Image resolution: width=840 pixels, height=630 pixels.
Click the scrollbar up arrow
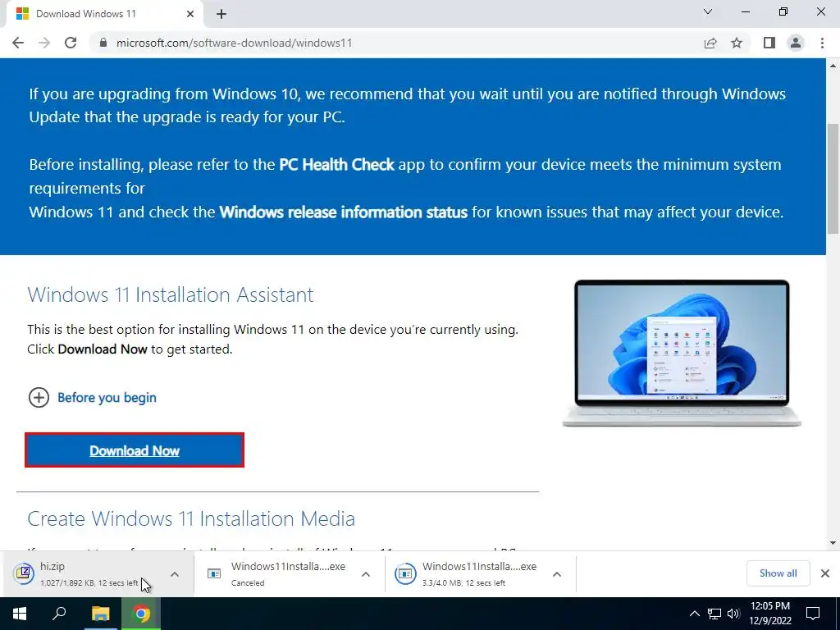[x=833, y=66]
